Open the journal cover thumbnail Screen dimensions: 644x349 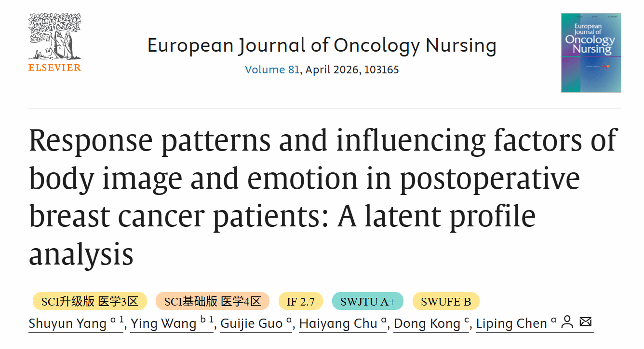[x=591, y=53]
